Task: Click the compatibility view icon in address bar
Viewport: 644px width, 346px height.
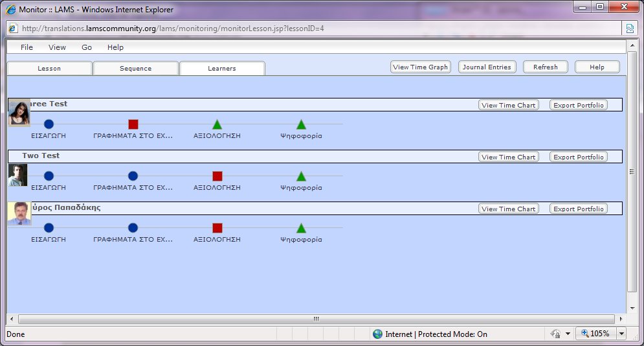Action: (629, 29)
